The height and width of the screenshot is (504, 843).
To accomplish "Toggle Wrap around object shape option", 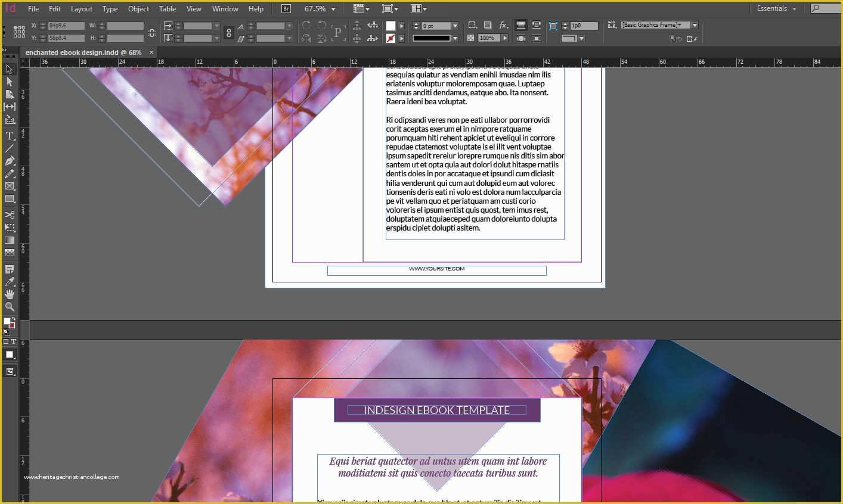I will pos(521,38).
